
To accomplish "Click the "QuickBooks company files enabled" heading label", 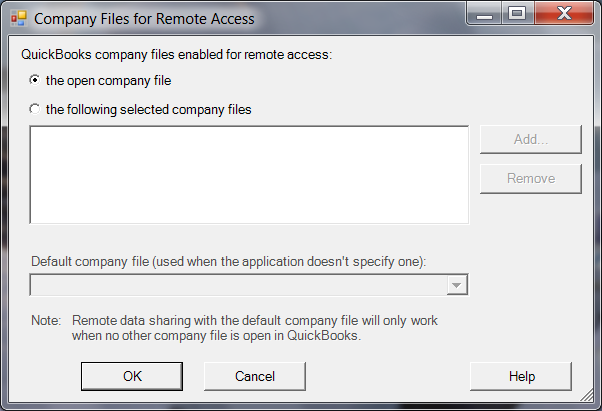I will click(x=181, y=54).
